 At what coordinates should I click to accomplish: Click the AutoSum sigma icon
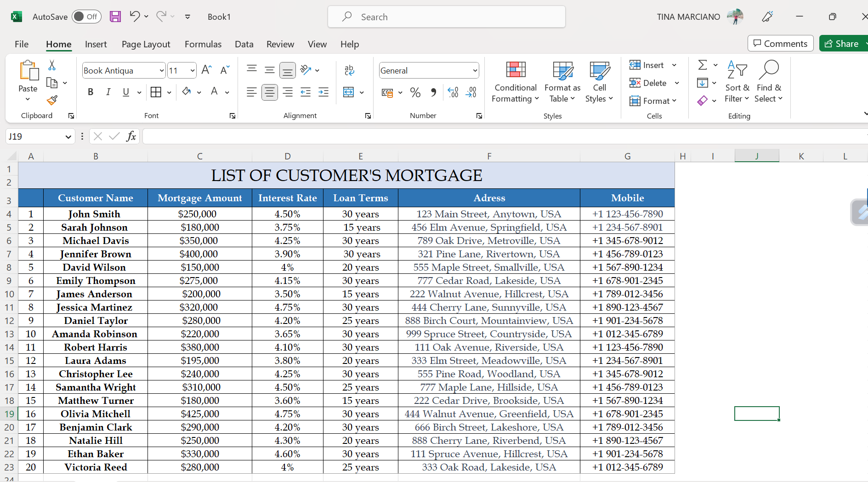point(702,65)
